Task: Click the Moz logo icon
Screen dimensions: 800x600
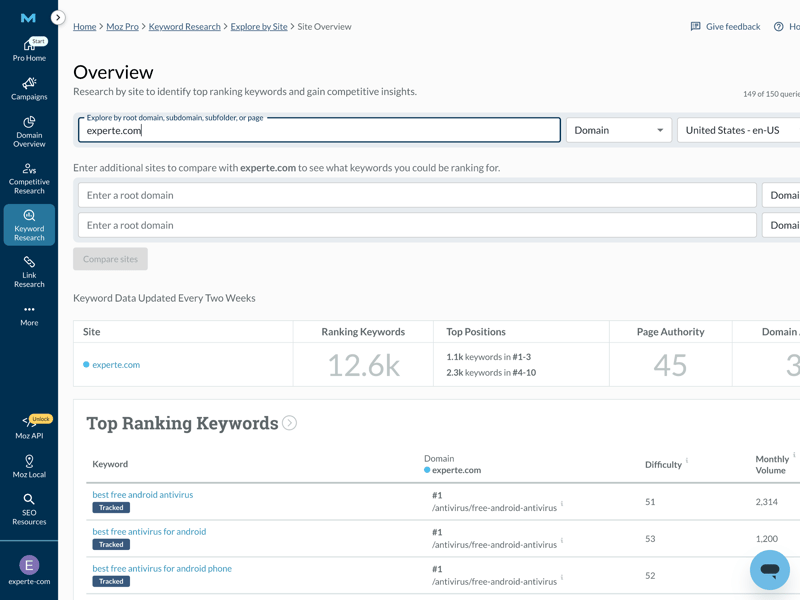Action: [x=28, y=18]
